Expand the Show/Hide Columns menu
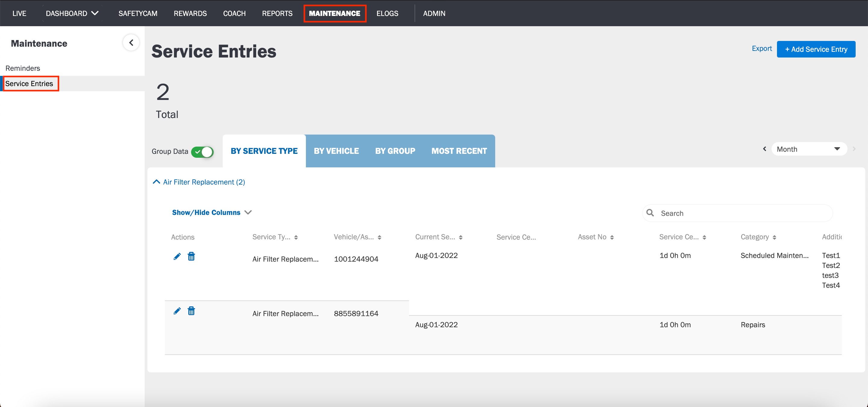The image size is (868, 407). click(x=212, y=213)
